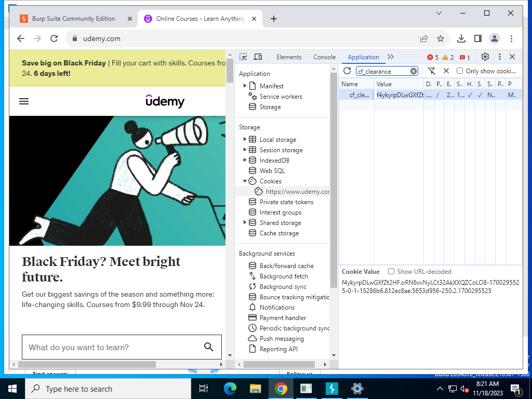Open Udemy hamburger menu
The width and height of the screenshot is (532, 399).
pyautogui.click(x=24, y=101)
